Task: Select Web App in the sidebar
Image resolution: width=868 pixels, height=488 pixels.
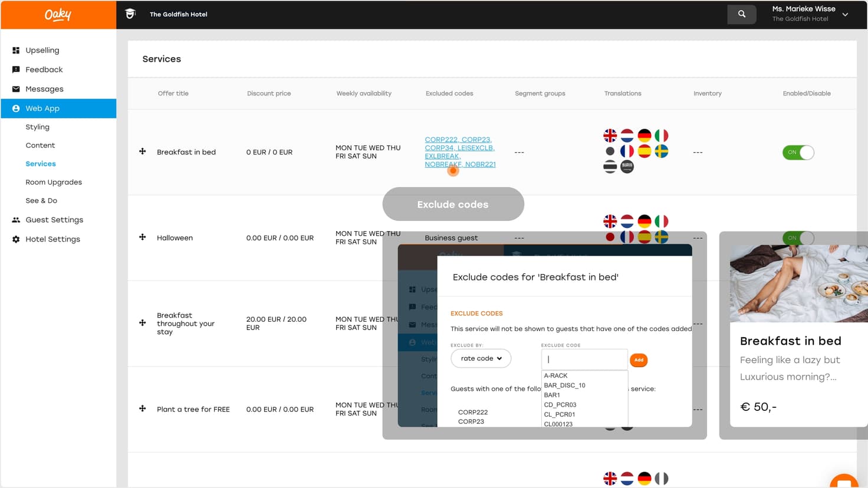Action: (58, 108)
